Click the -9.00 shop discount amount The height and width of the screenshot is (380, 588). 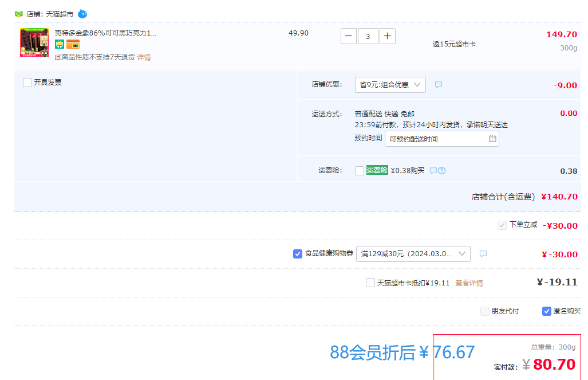coord(565,85)
